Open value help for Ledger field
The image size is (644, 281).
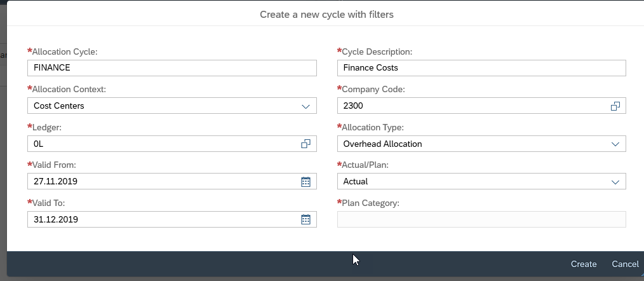(305, 144)
